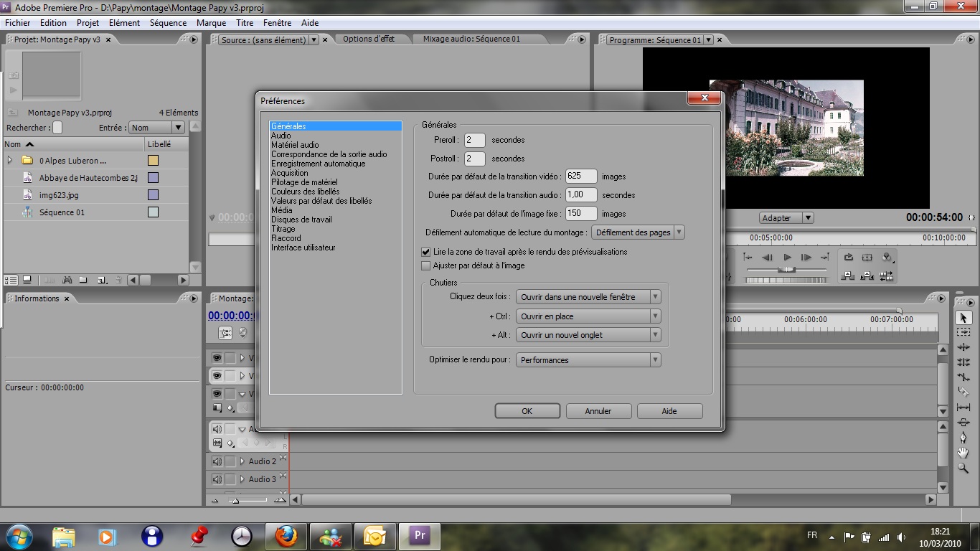This screenshot has width=980, height=551.
Task: Click the Safe Margins button
Action: click(x=867, y=257)
